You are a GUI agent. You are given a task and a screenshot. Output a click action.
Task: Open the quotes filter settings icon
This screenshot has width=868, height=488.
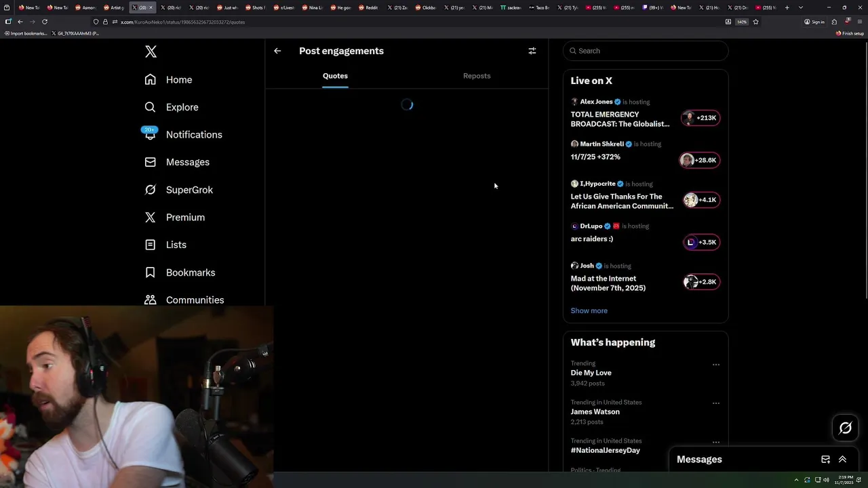pos(532,51)
